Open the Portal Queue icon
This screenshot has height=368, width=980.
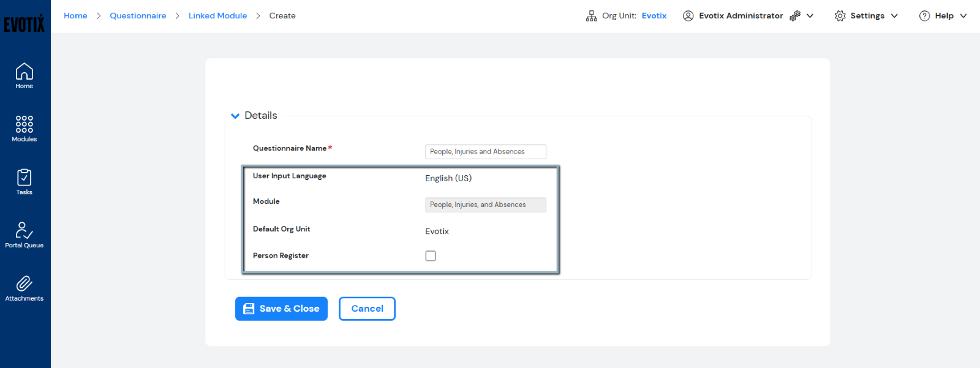24,230
